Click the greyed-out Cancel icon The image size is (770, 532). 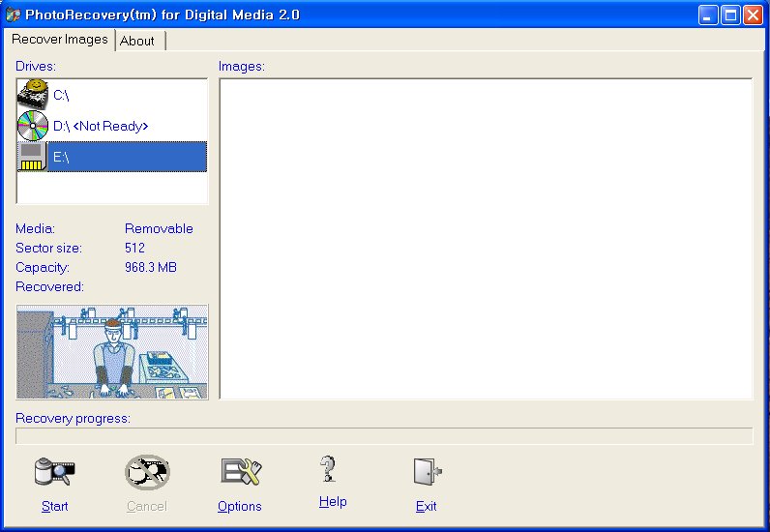147,472
